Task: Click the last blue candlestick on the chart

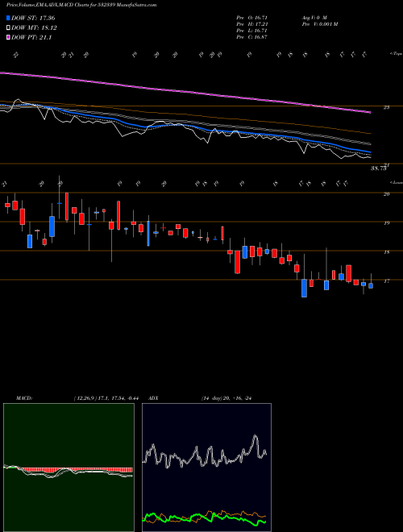Action: [371, 285]
